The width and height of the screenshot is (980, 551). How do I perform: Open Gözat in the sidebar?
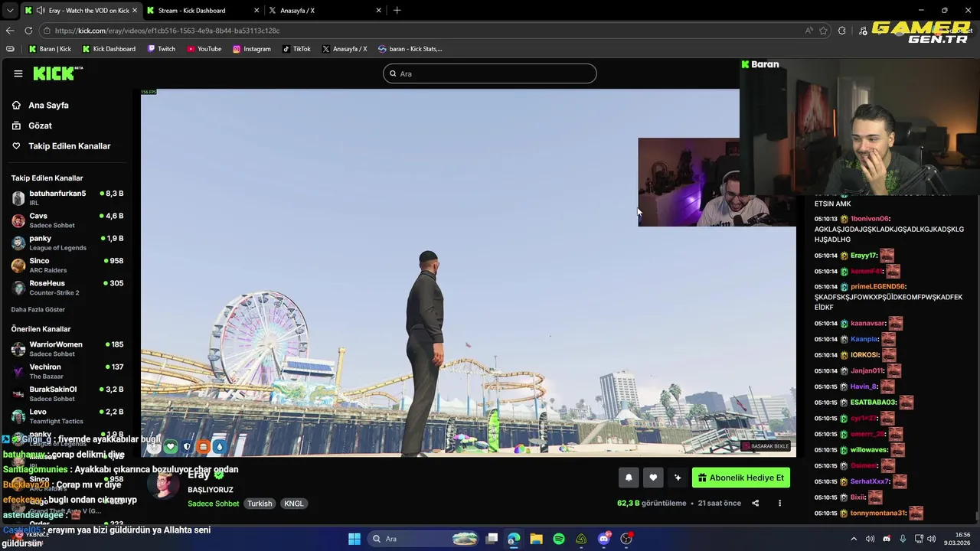[x=31, y=126]
